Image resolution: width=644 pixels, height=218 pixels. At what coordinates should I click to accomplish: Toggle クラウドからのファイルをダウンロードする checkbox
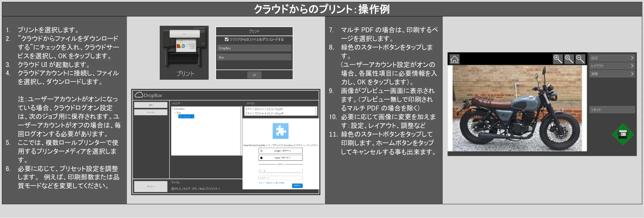tap(226, 39)
